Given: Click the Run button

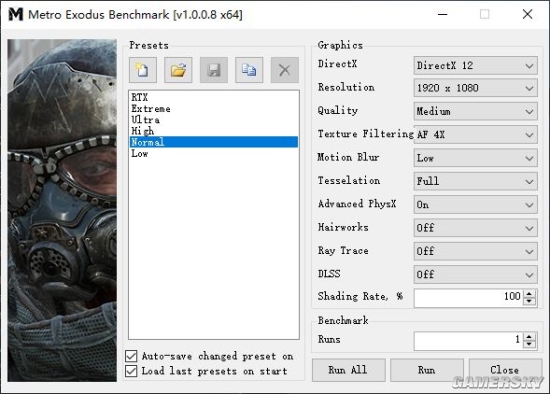Looking at the screenshot, I should (x=427, y=370).
